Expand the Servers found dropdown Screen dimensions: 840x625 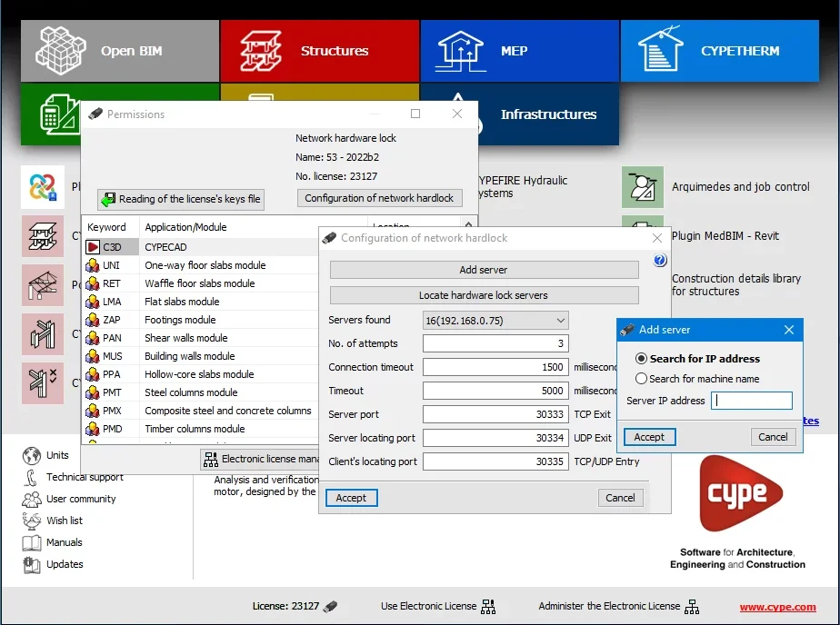(x=560, y=321)
